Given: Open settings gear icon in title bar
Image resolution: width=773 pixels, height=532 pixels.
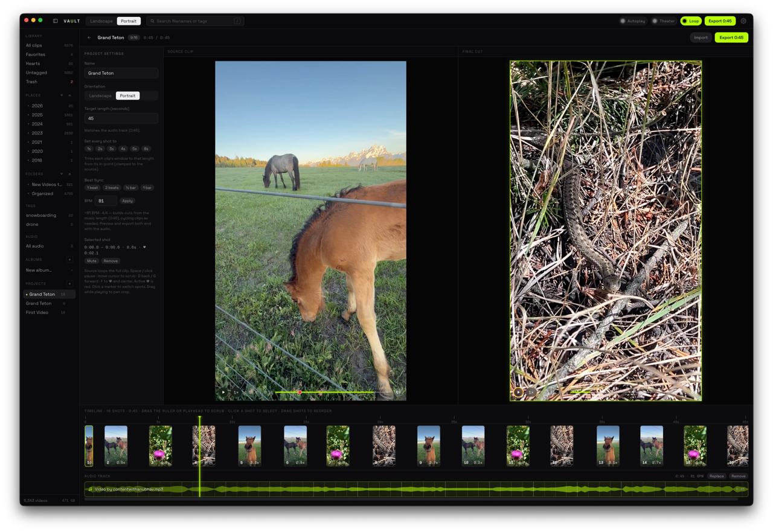Looking at the screenshot, I should (743, 21).
